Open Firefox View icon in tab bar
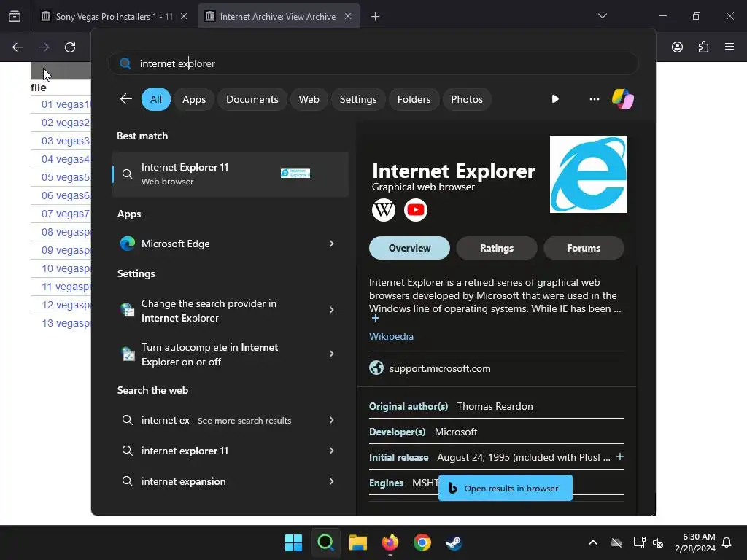The image size is (747, 560). (x=15, y=17)
